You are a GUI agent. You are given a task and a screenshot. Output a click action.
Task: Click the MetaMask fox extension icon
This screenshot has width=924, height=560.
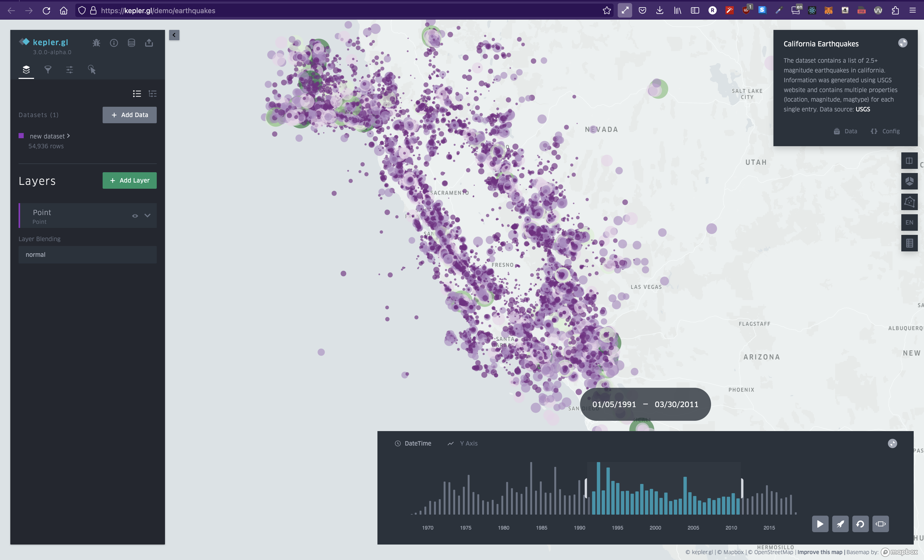[828, 11]
